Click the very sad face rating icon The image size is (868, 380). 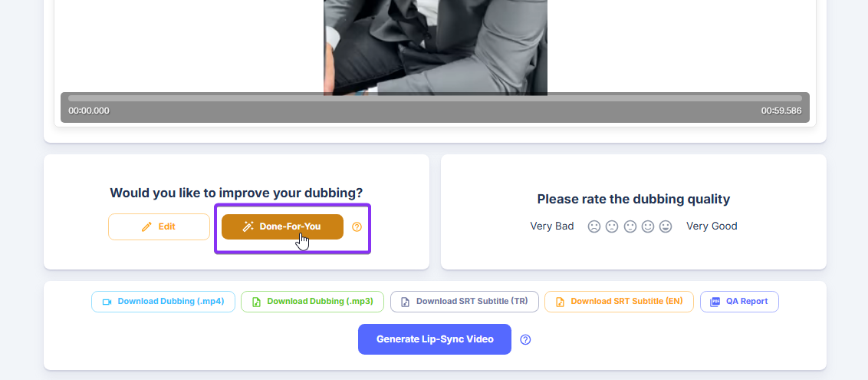click(x=593, y=226)
